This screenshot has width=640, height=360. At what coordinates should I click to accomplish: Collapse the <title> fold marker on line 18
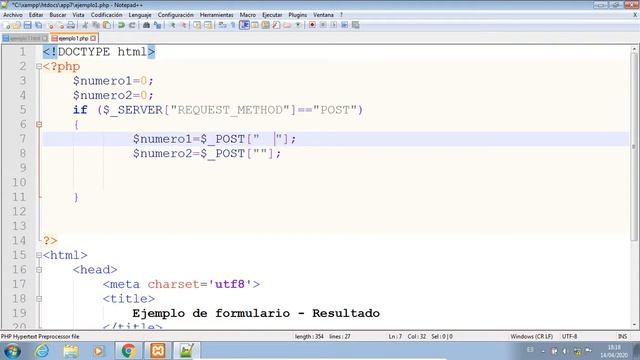(39, 299)
